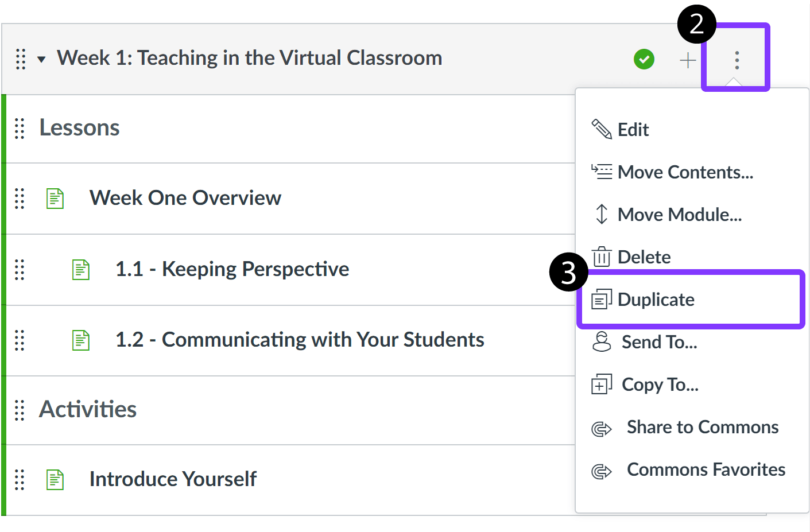
Task: Choose Move Module from the options menu
Action: click(679, 214)
